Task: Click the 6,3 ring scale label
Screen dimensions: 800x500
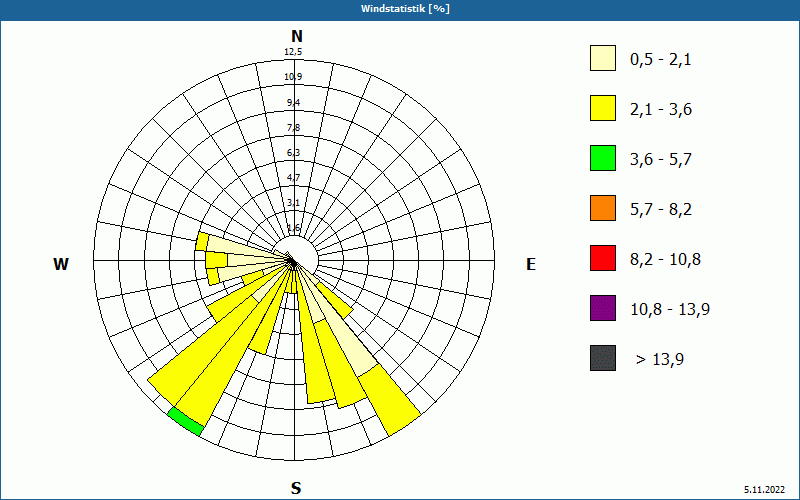Action: point(293,153)
